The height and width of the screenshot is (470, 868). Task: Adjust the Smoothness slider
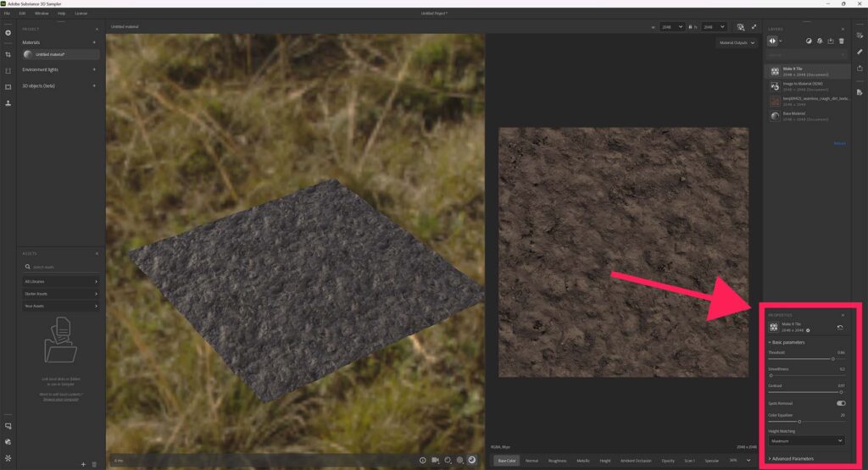pyautogui.click(x=806, y=375)
